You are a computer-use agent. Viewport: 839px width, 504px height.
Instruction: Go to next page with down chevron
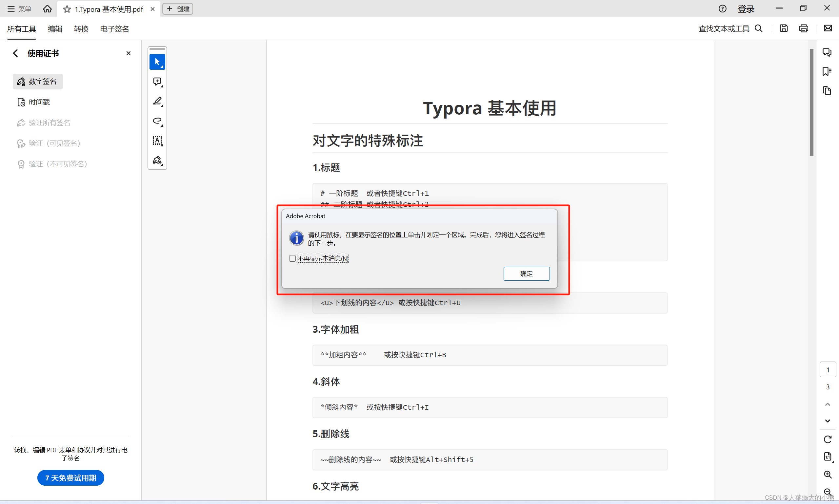coord(828,421)
